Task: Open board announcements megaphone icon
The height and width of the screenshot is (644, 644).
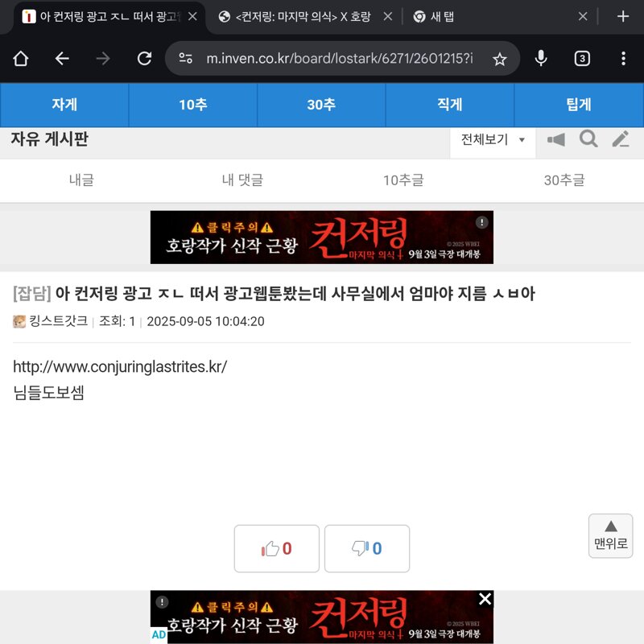Action: click(556, 139)
